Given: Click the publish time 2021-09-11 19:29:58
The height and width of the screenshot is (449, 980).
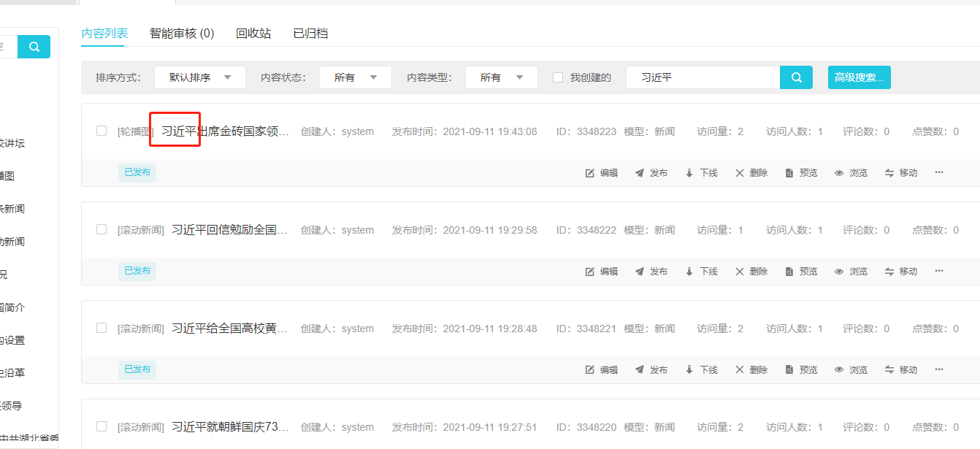Looking at the screenshot, I should 490,230.
